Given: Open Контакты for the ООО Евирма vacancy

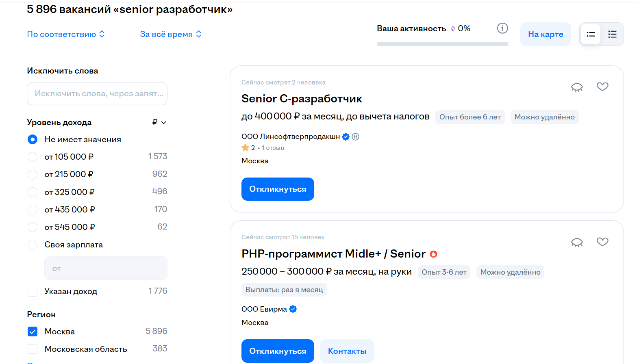Looking at the screenshot, I should (x=347, y=351).
